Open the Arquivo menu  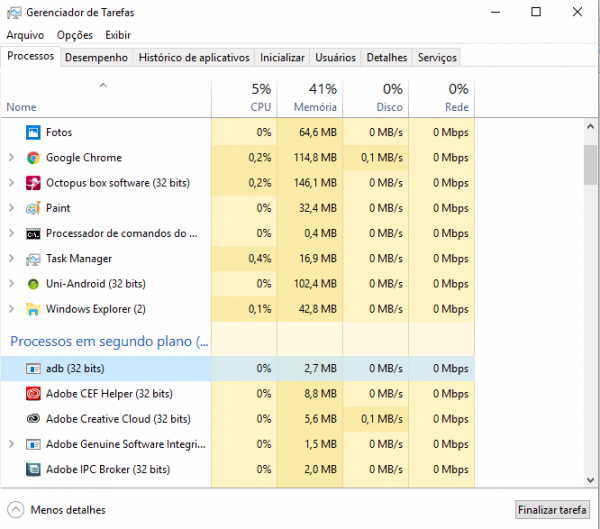click(25, 34)
